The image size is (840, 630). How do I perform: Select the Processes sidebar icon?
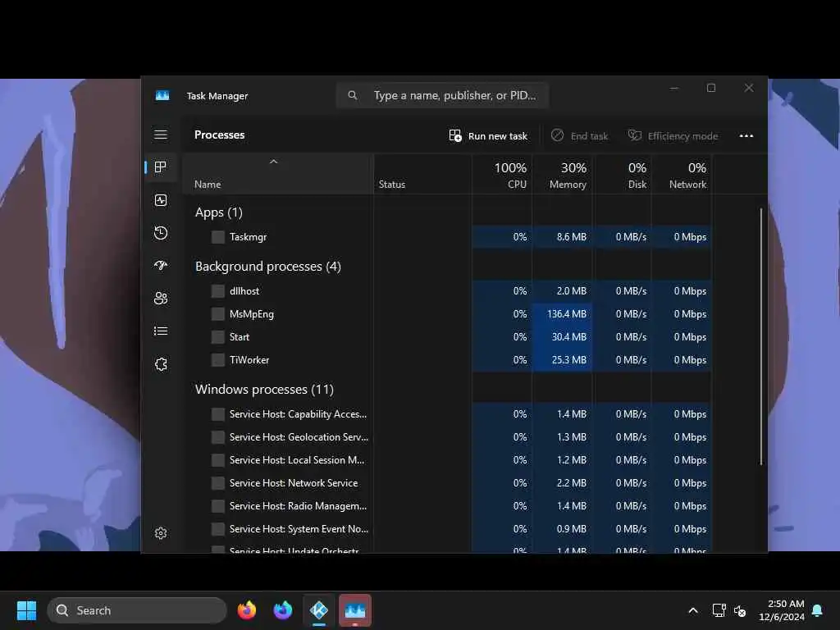pos(161,167)
